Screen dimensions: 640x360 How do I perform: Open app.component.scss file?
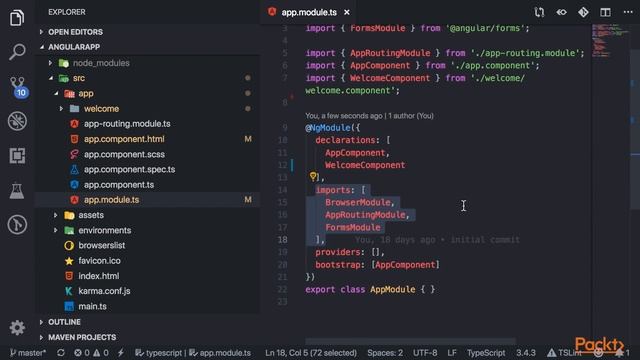click(124, 154)
